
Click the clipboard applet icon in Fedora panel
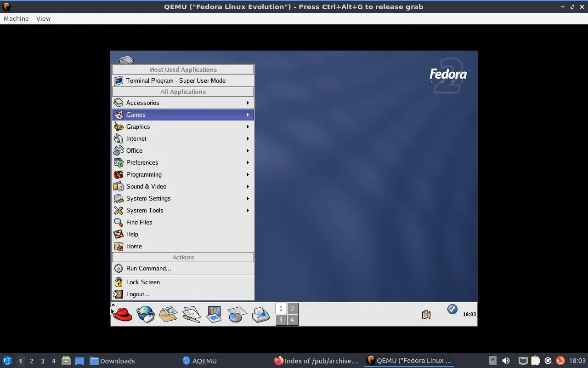426,314
